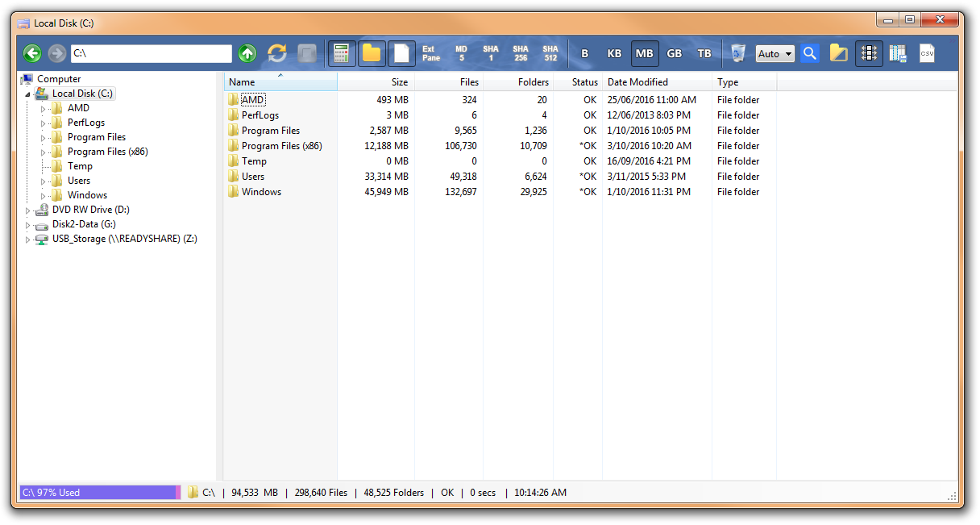This screenshot has width=980, height=525.
Task: Toggle the grid lines view icon
Action: click(869, 53)
